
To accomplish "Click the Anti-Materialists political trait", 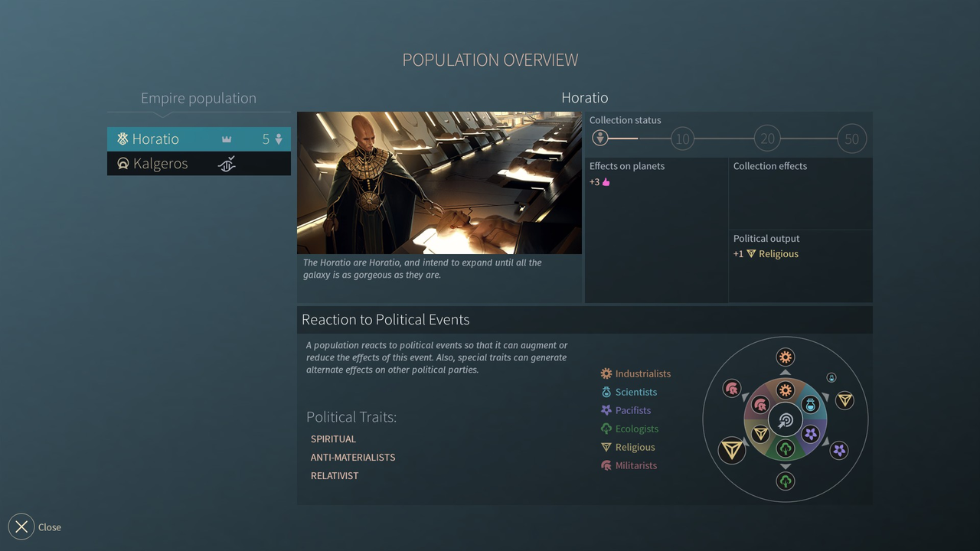I will (x=353, y=458).
